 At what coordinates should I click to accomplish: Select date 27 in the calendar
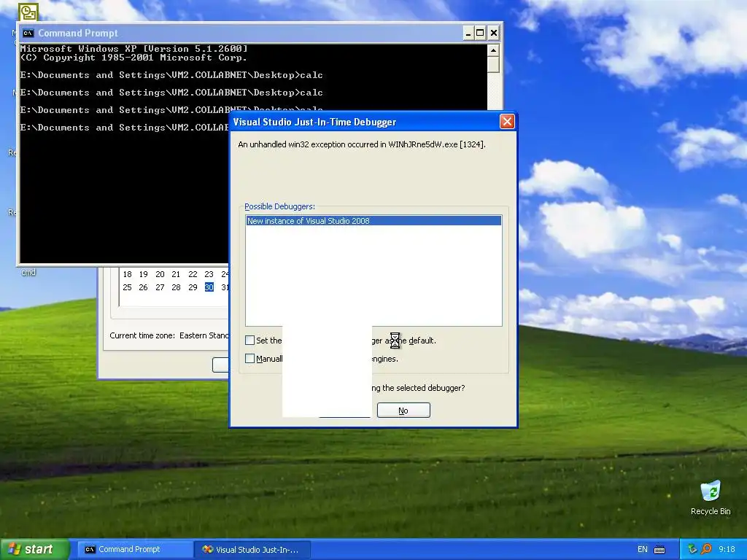coord(160,287)
